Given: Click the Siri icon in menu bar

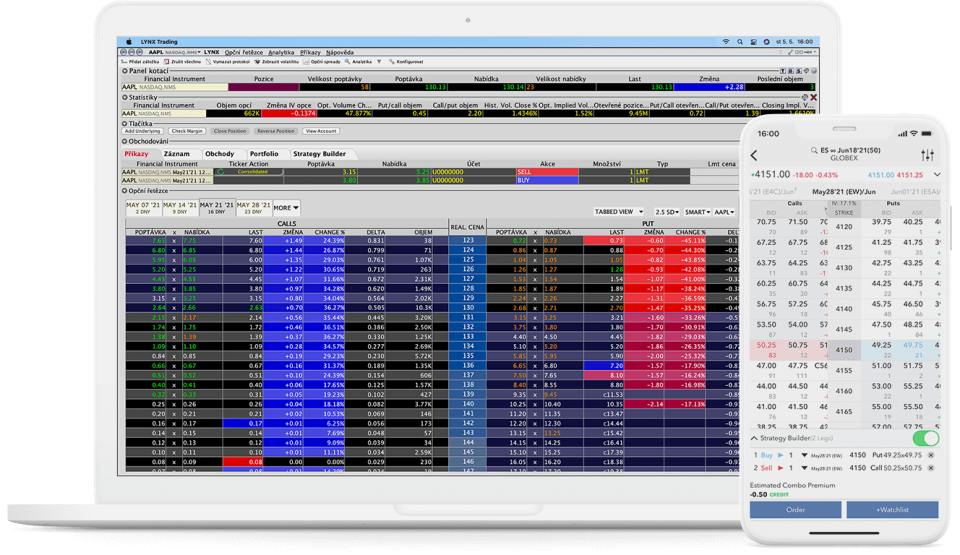Looking at the screenshot, I should [x=767, y=42].
